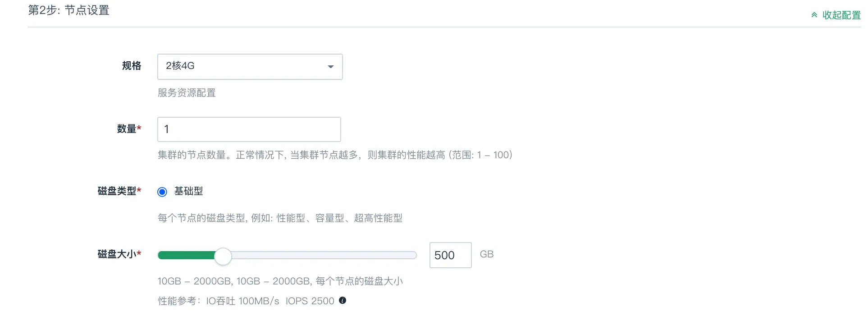Click the info icon beside IOPS 2500
Viewport: 868px width, 321px height.
343,300
